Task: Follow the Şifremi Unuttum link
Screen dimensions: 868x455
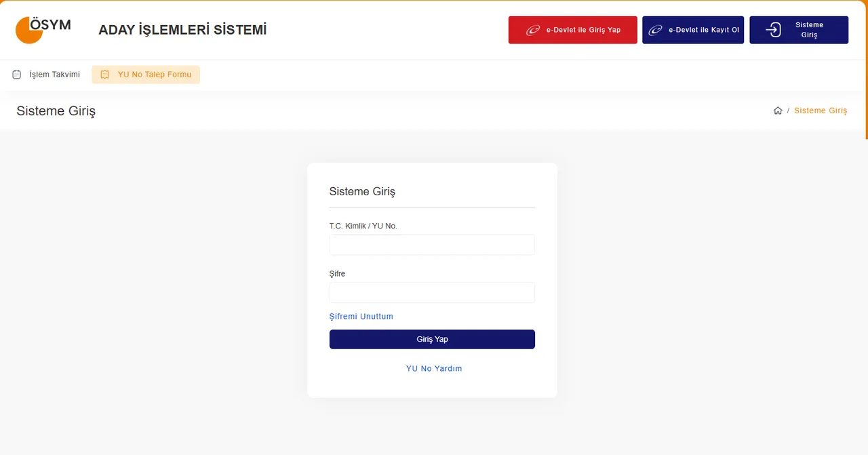Action: pyautogui.click(x=361, y=317)
